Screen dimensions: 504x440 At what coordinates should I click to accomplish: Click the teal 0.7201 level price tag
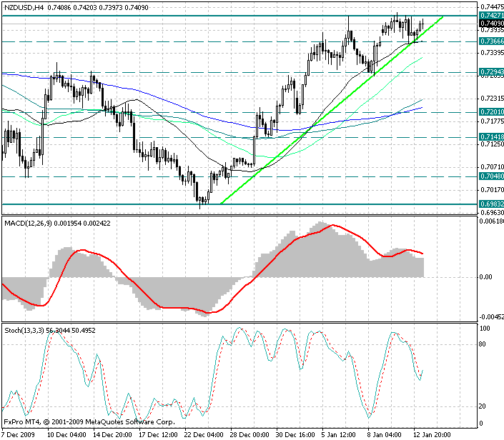491,111
